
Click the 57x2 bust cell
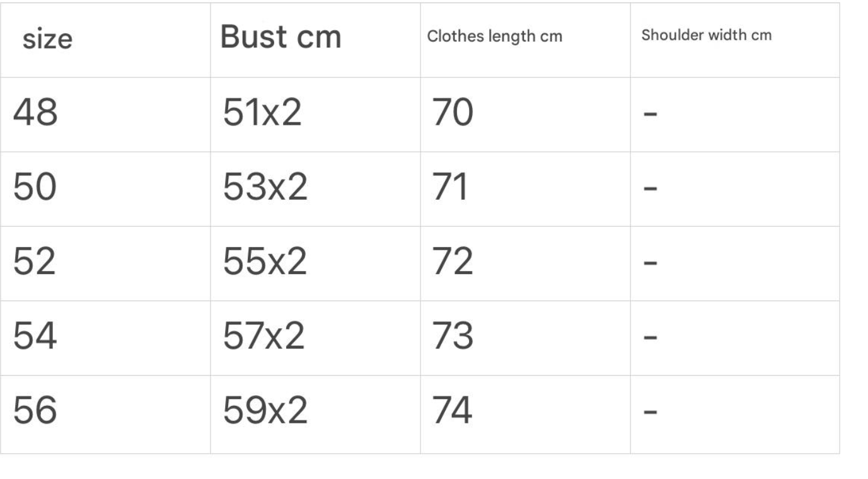click(x=263, y=337)
